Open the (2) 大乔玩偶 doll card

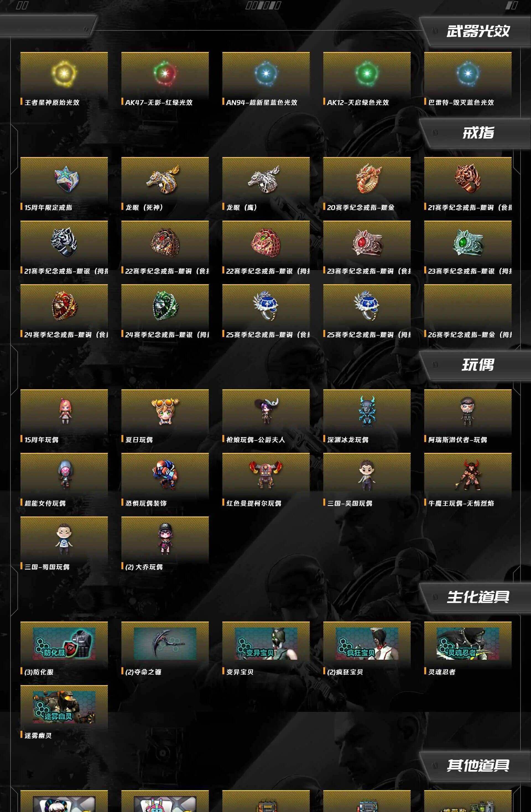pyautogui.click(x=165, y=544)
